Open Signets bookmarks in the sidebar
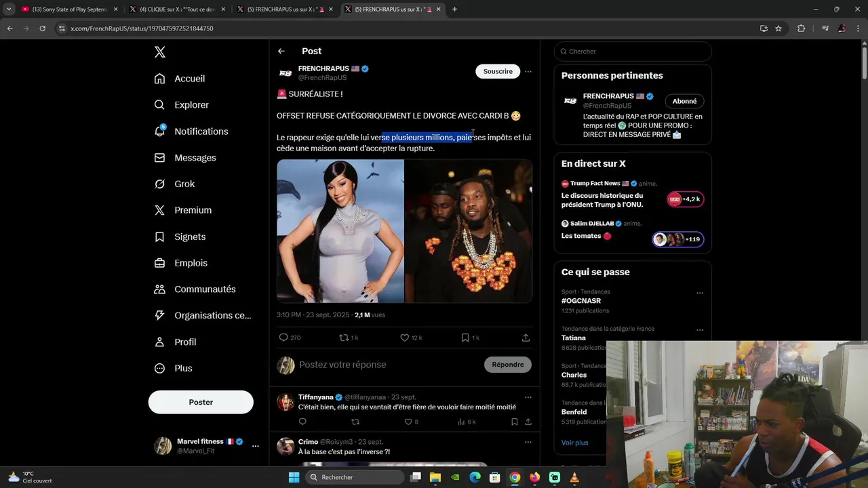 [x=180, y=237]
